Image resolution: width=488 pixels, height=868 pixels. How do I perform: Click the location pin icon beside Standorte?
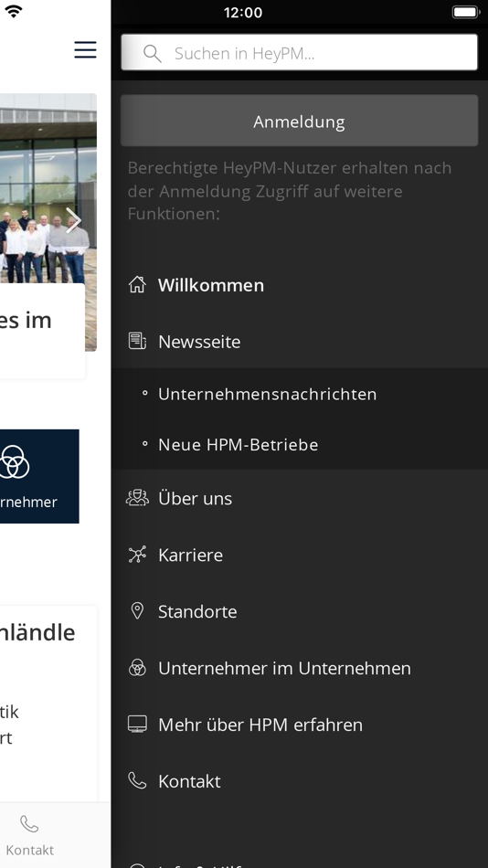(137, 610)
